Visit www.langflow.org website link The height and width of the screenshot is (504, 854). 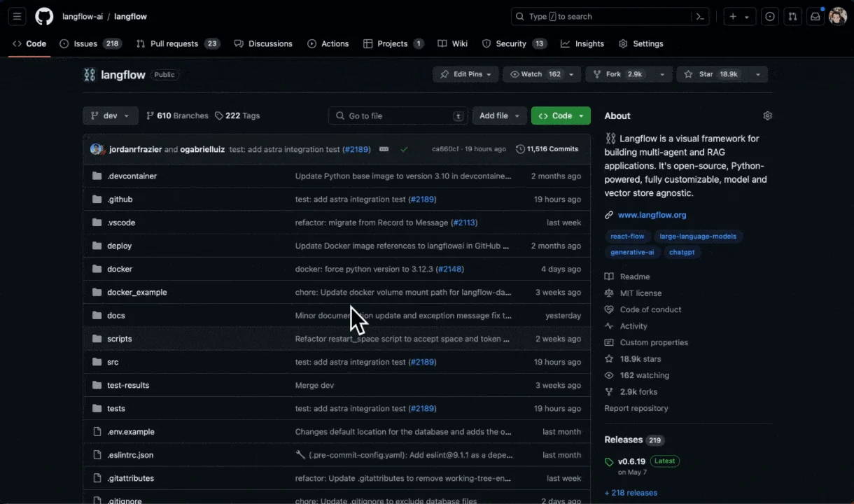[x=652, y=215]
